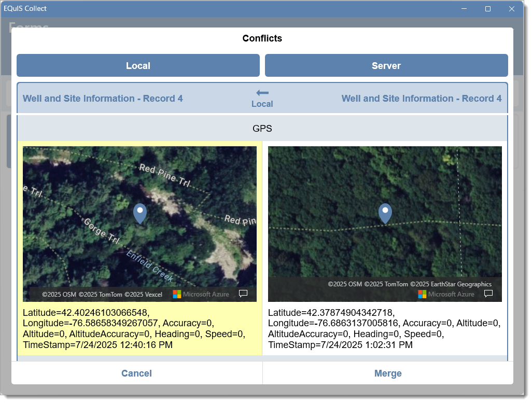The image size is (532, 403).
Task: Click the blue pin on local map
Action: tap(140, 213)
